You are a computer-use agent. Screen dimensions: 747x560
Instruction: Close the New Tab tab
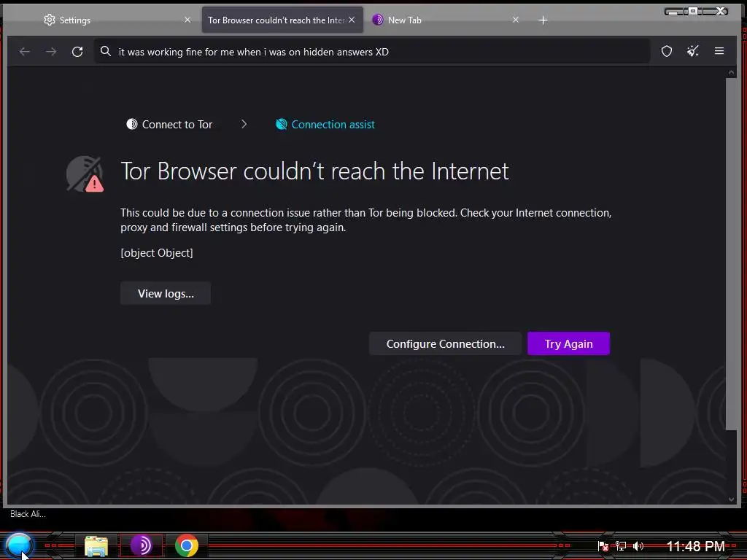(516, 20)
